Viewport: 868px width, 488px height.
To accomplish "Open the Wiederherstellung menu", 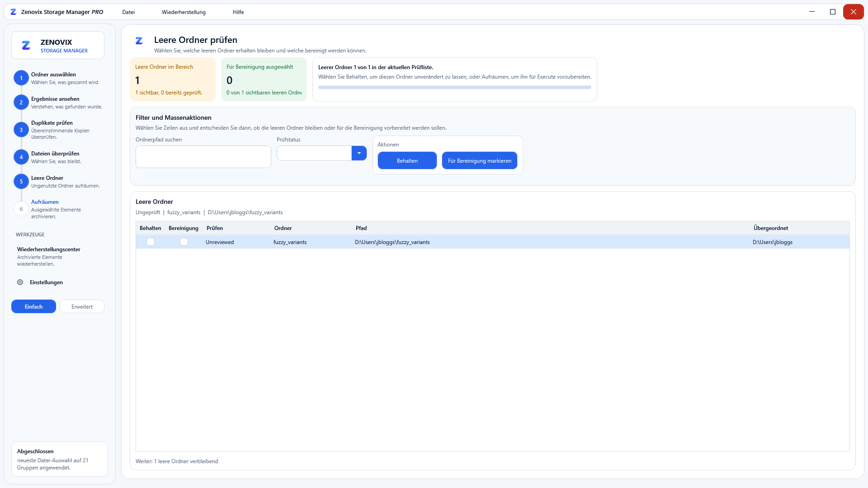I will tap(184, 12).
